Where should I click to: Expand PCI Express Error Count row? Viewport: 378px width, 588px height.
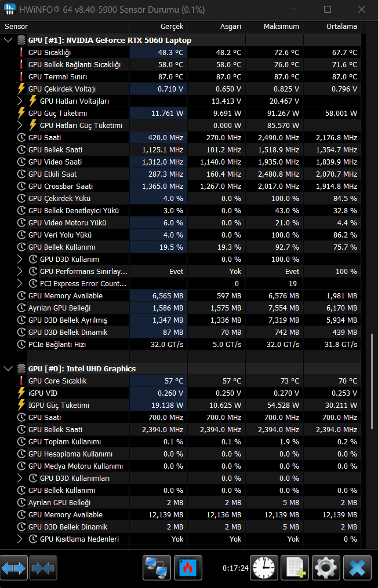[20, 283]
